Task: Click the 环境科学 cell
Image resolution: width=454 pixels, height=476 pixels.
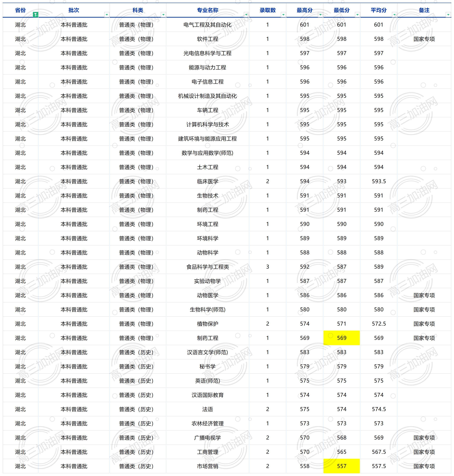Action: (x=208, y=239)
